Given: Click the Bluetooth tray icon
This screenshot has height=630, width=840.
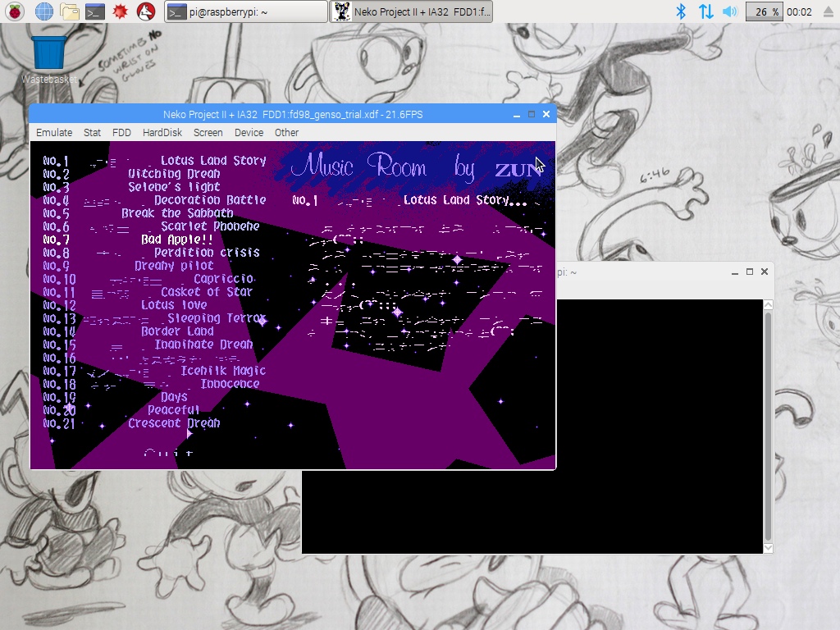Looking at the screenshot, I should click(x=680, y=11).
